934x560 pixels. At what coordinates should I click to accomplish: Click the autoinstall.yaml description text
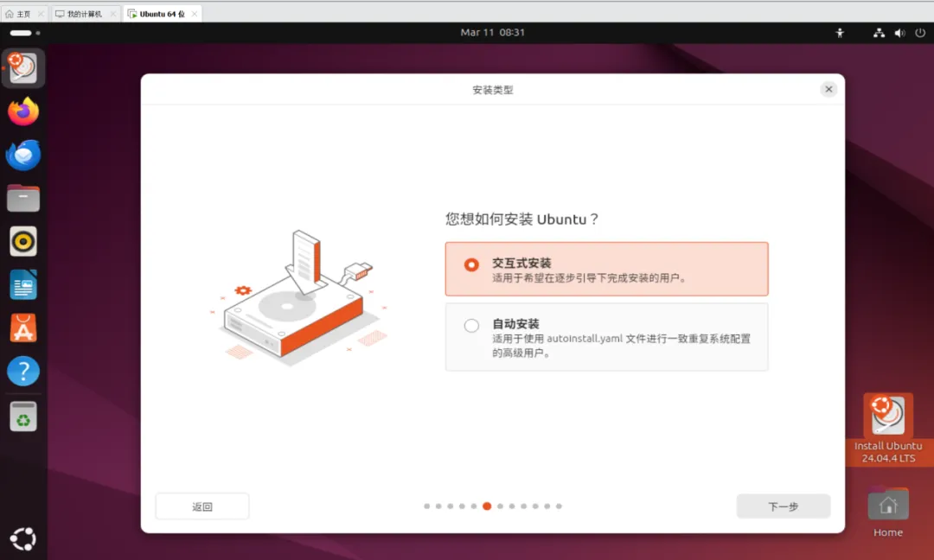[621, 346]
